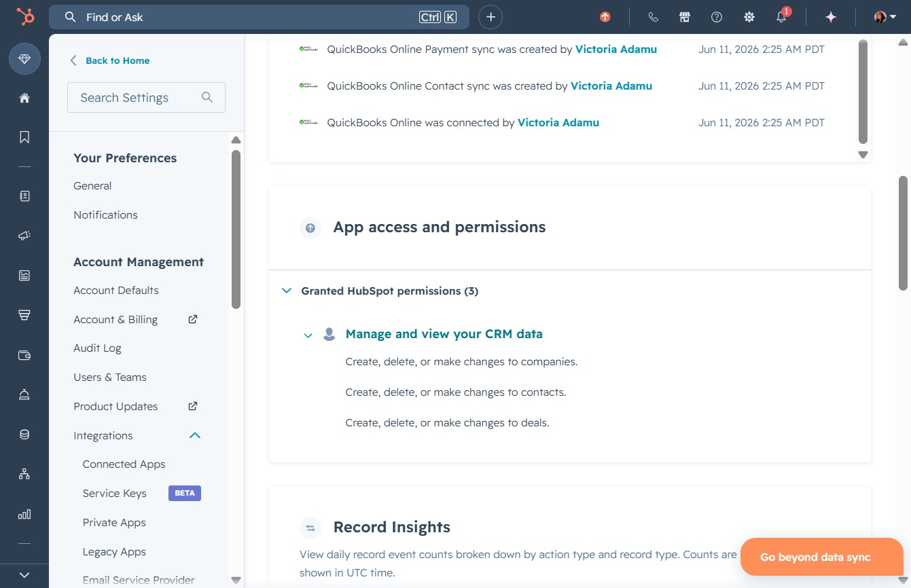
Task: Click 'Create, delete, or make changes to contacts.'
Action: click(455, 392)
